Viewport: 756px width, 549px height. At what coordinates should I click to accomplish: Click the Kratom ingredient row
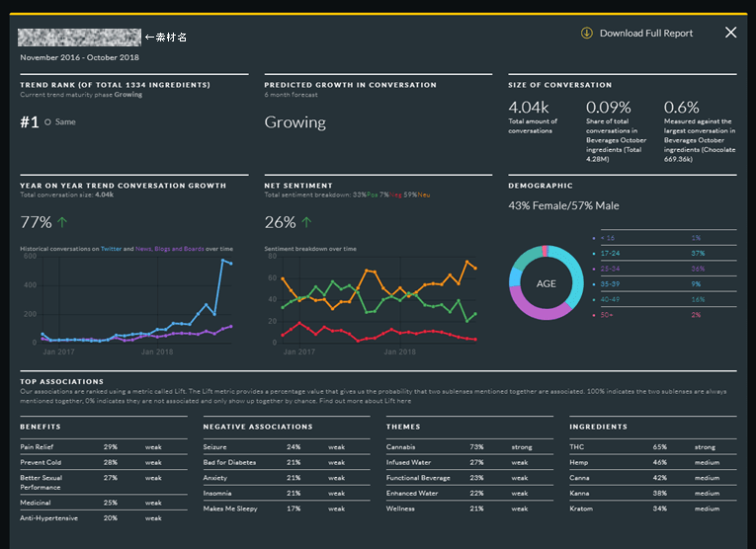pos(653,509)
